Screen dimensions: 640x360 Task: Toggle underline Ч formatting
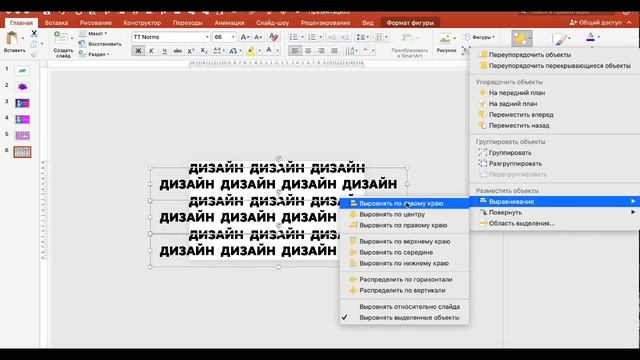(164, 51)
